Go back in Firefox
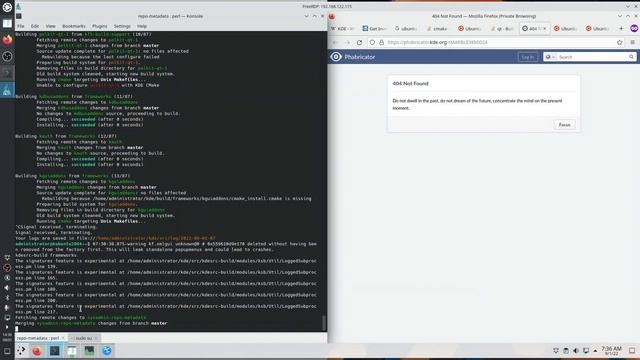The height and width of the screenshot is (360, 640). pos(335,42)
